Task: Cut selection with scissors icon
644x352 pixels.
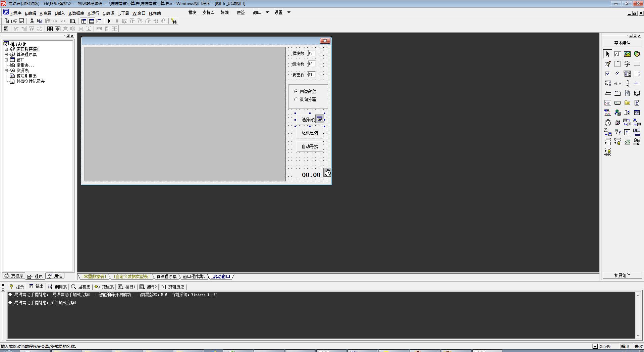Action: (32, 21)
